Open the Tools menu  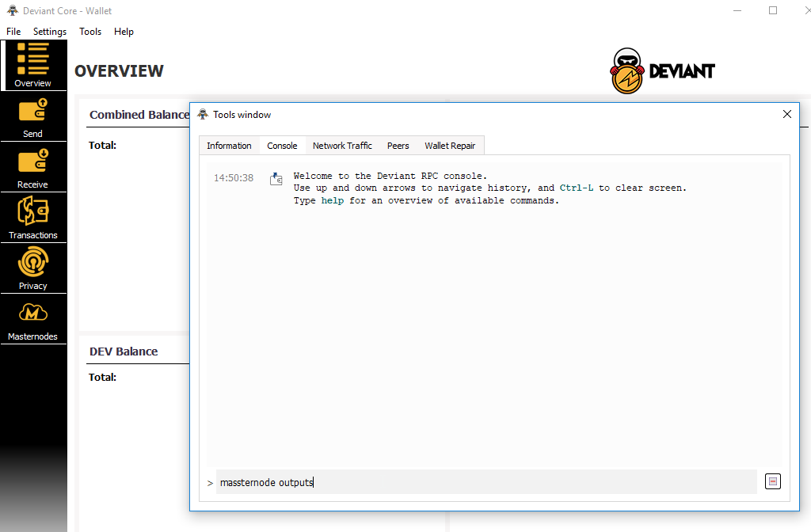pos(90,32)
